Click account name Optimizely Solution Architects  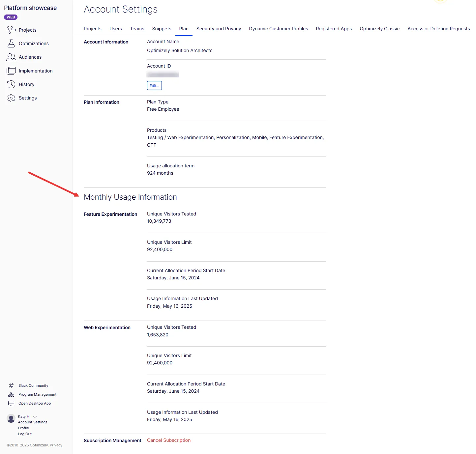(x=180, y=50)
